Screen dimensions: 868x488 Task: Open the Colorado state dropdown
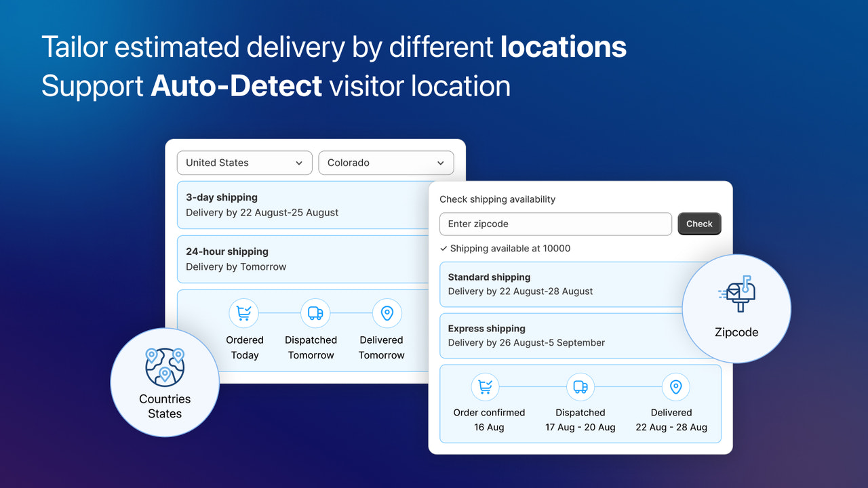coord(386,163)
